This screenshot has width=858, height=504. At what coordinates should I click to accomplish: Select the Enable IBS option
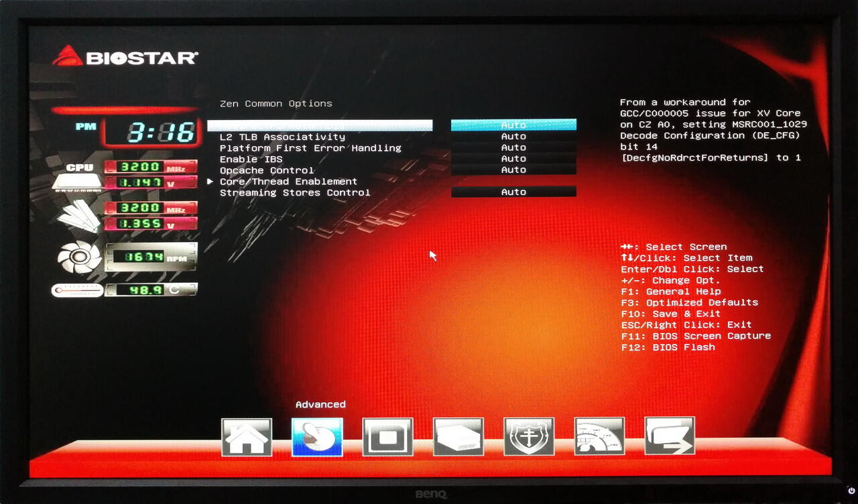[251, 160]
